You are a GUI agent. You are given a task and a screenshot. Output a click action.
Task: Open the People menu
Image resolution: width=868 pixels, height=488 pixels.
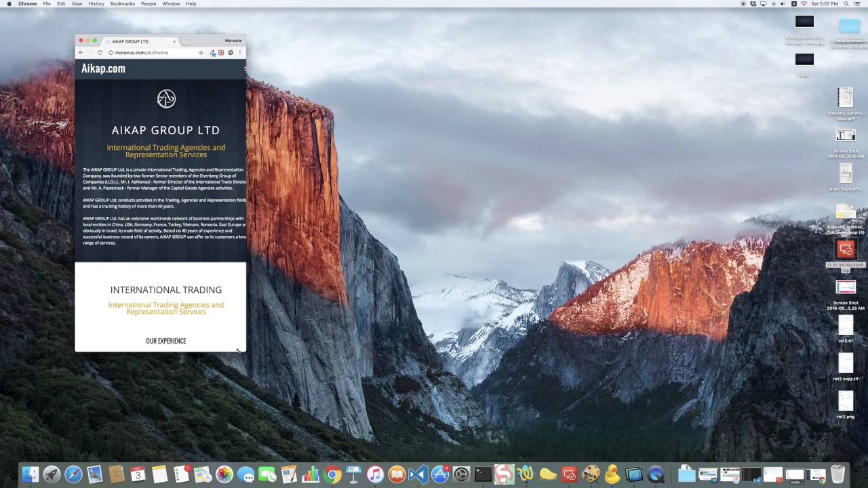point(149,4)
